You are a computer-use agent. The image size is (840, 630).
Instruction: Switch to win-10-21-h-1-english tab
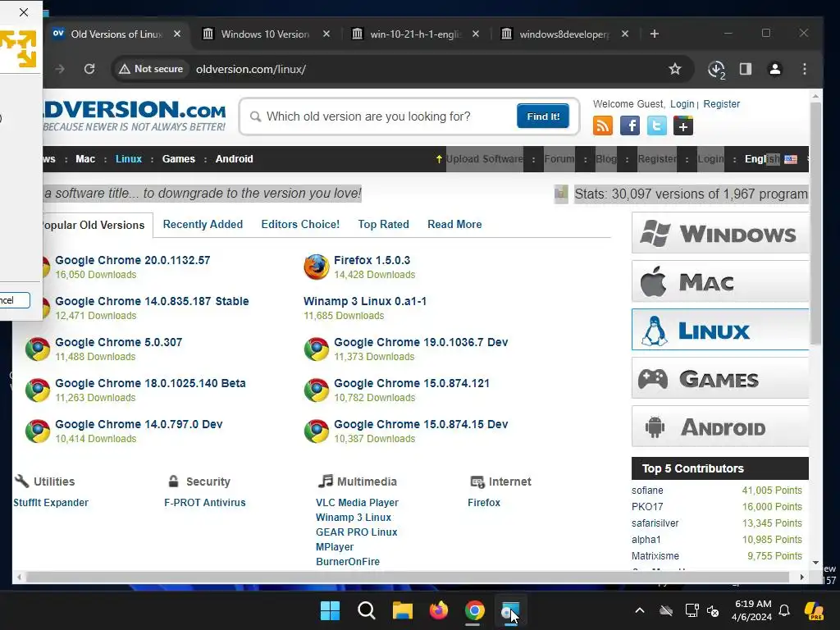pyautogui.click(x=415, y=34)
